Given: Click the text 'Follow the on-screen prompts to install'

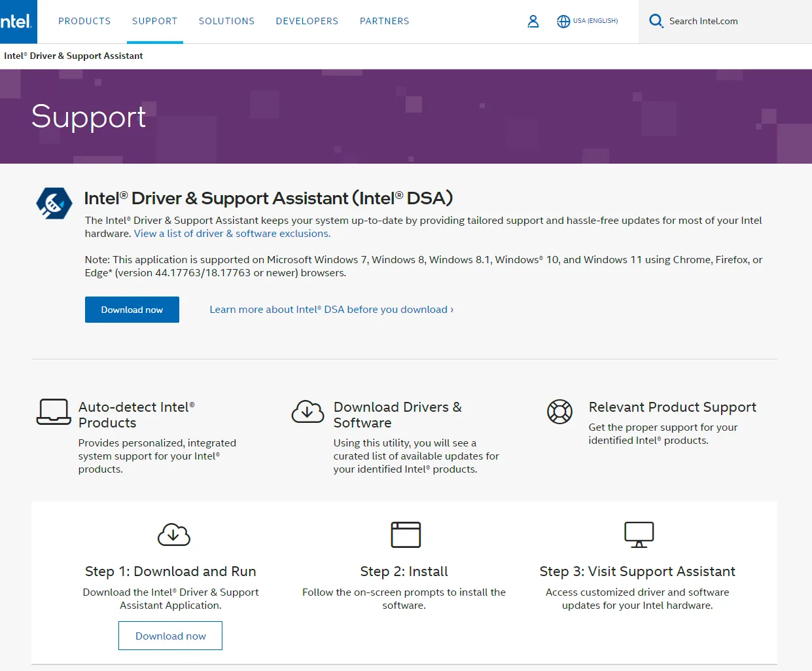Looking at the screenshot, I should [x=404, y=599].
